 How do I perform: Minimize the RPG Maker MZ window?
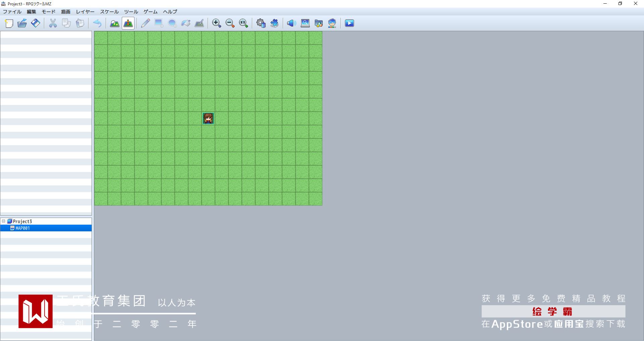tap(605, 4)
